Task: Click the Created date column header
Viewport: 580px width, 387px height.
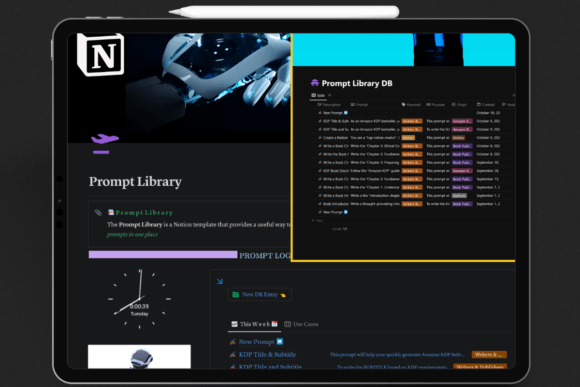Action: (485, 105)
